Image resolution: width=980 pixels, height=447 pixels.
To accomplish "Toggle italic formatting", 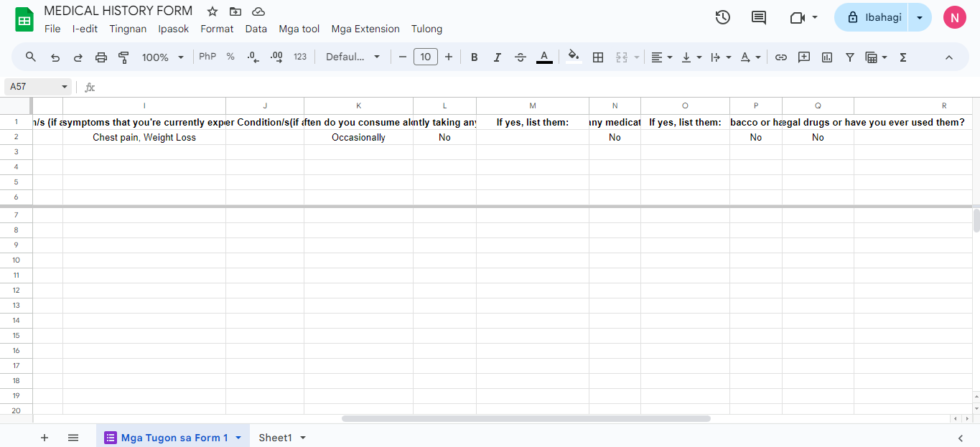I will 498,57.
